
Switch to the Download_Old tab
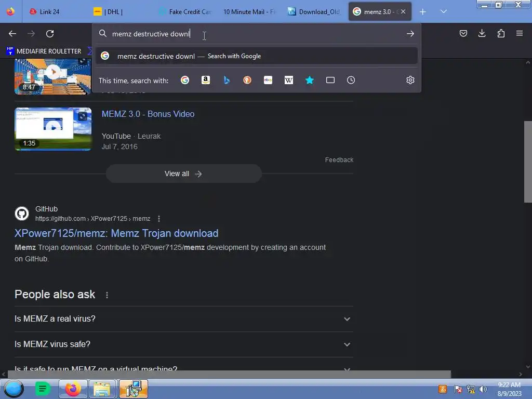(x=314, y=11)
